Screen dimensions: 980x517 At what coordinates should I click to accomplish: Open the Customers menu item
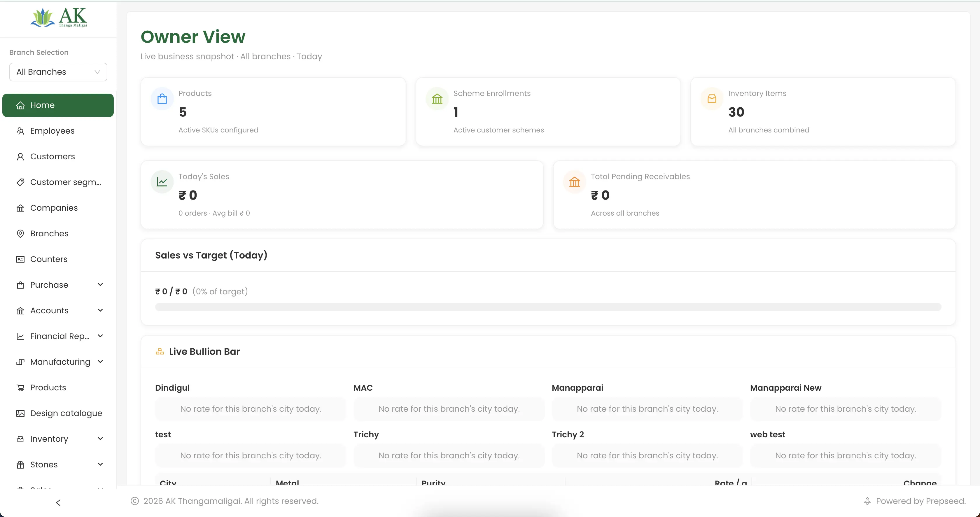pos(58,157)
